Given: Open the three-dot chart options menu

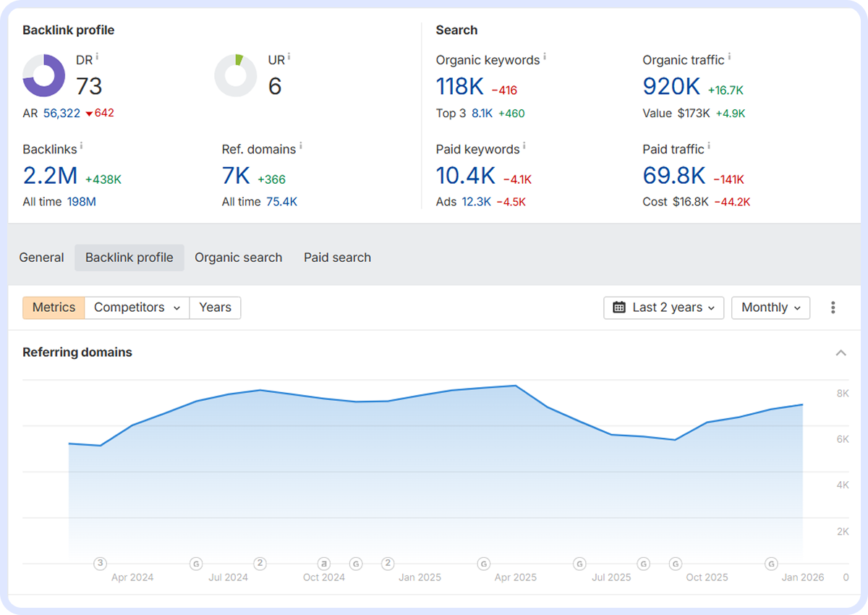Looking at the screenshot, I should click(x=833, y=307).
